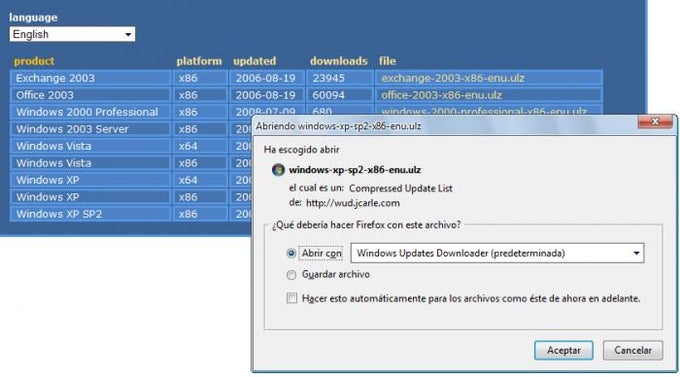680x377 pixels.
Task: Click the 2006-08-19 date for Exchange 2003
Action: click(265, 78)
